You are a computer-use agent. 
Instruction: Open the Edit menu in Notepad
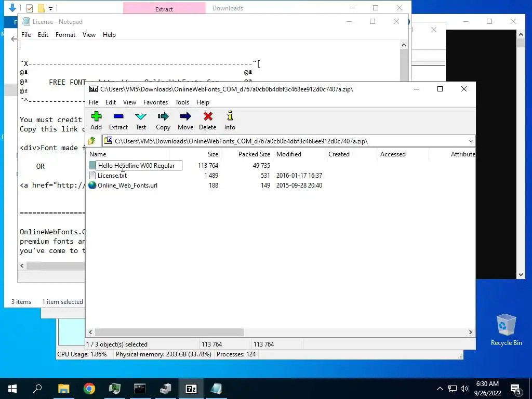coord(43,35)
